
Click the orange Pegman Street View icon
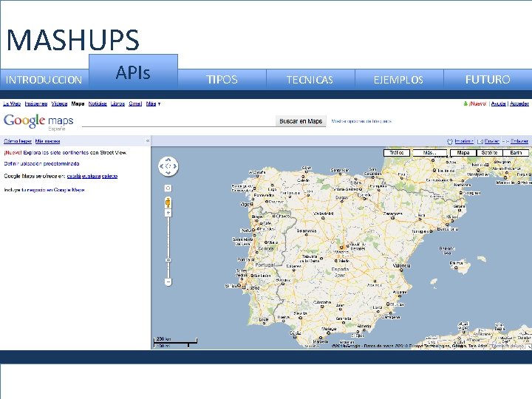click(168, 202)
